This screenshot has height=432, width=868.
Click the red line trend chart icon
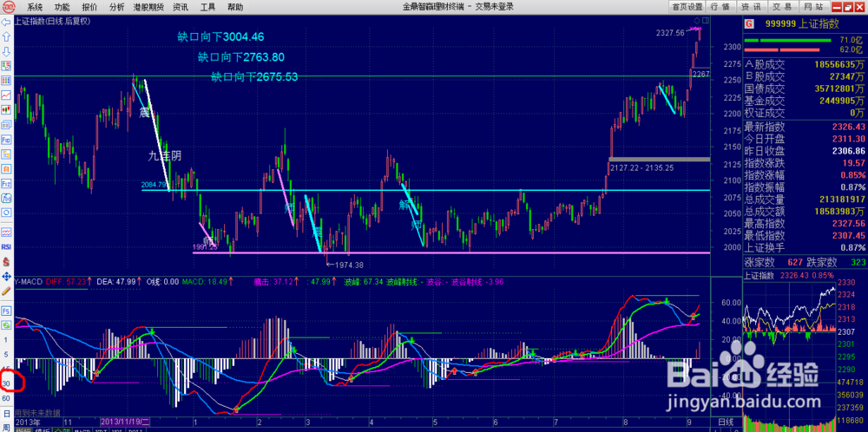[x=6, y=95]
